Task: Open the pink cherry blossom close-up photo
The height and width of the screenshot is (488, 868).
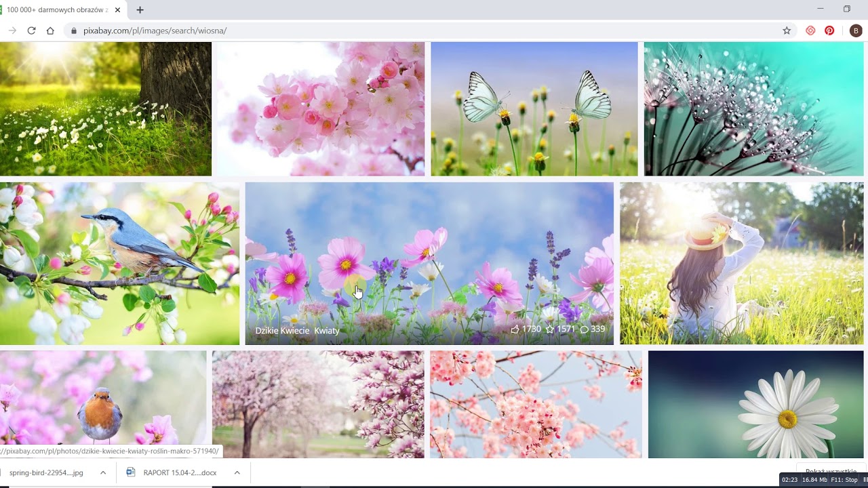Action: tap(319, 109)
